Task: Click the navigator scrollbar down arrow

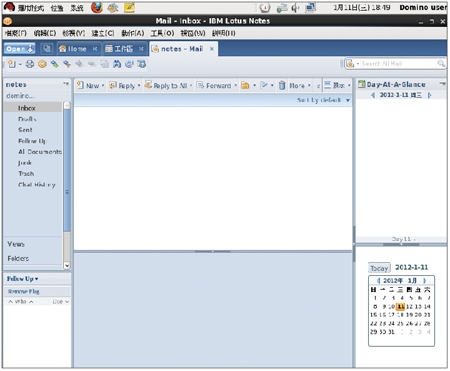Action: tap(67, 265)
